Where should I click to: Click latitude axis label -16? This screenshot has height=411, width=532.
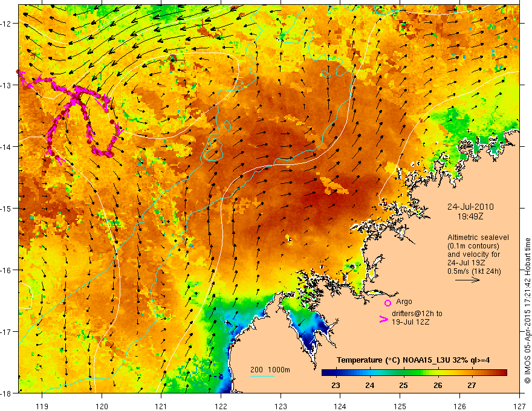pos(7,270)
